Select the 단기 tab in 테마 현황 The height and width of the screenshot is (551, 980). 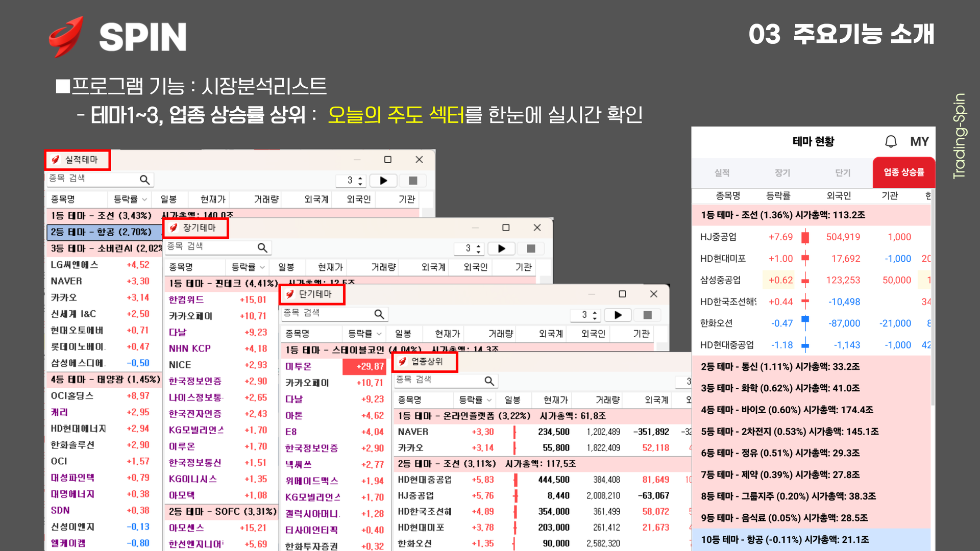pos(843,173)
